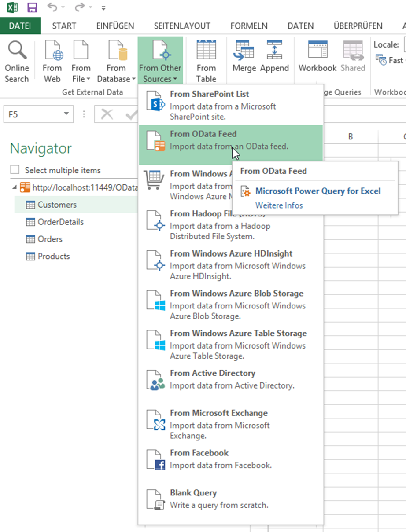Click the Save icon in quick access toolbar
Screen dimensions: 406x532
(32, 7)
